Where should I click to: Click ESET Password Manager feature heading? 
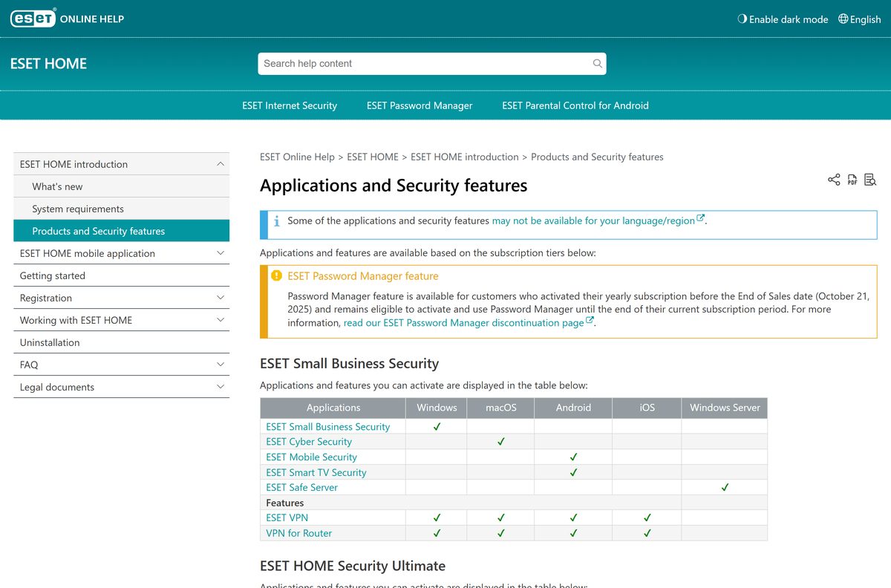[x=363, y=276]
